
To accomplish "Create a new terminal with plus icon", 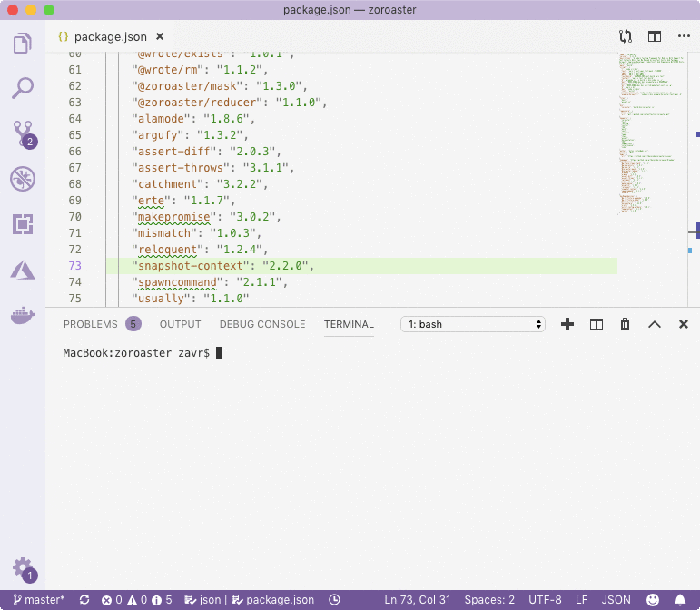I will click(567, 324).
